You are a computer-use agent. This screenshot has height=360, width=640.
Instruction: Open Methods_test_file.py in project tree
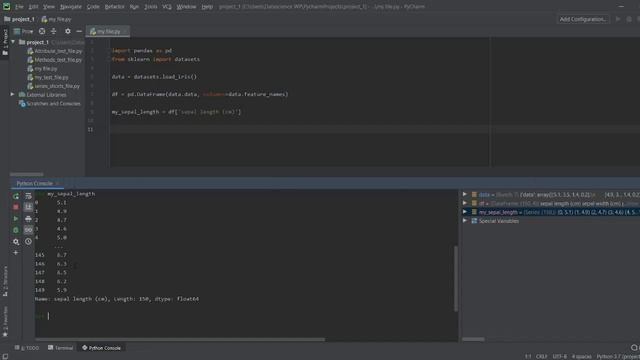click(54, 60)
